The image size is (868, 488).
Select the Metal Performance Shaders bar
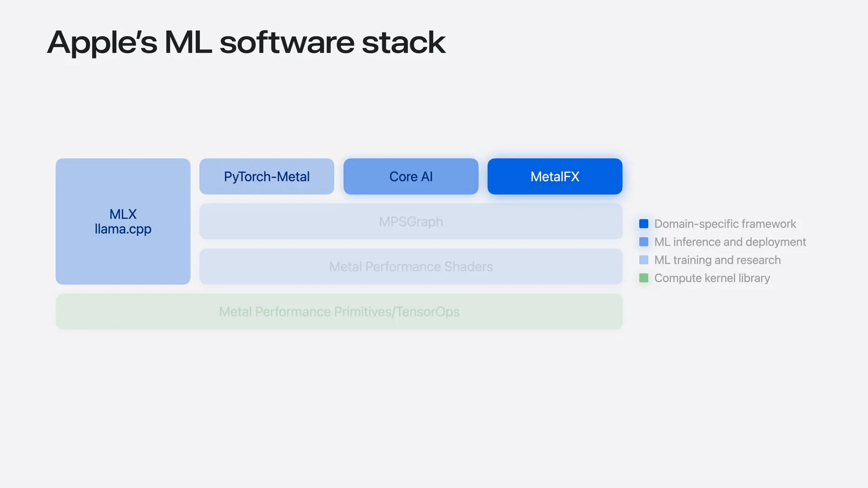coord(411,267)
